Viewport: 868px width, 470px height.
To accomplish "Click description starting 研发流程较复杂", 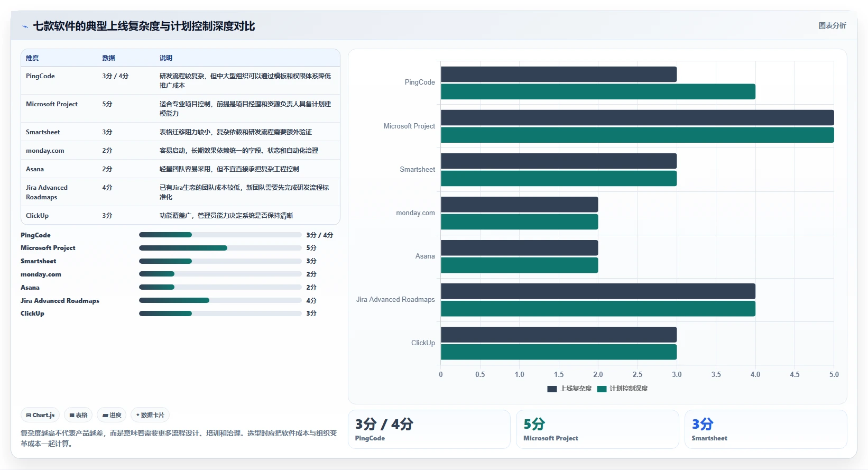I will [x=245, y=81].
